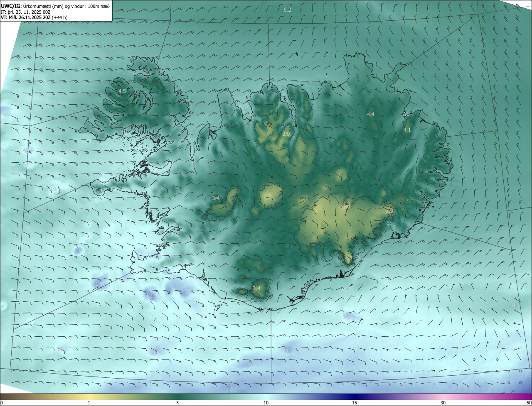This screenshot has width=532, height=406.
Task: Select the color scale tick label 50
Action: tap(529, 403)
